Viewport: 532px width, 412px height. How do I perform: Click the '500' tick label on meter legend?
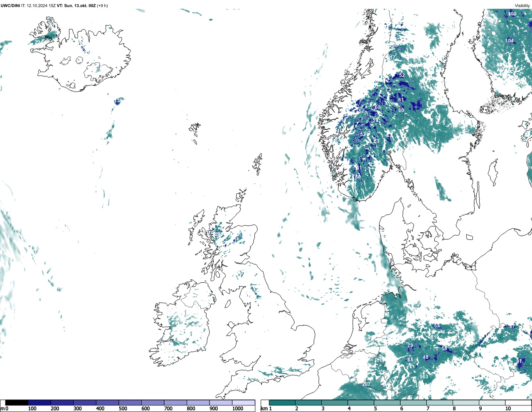click(x=123, y=409)
